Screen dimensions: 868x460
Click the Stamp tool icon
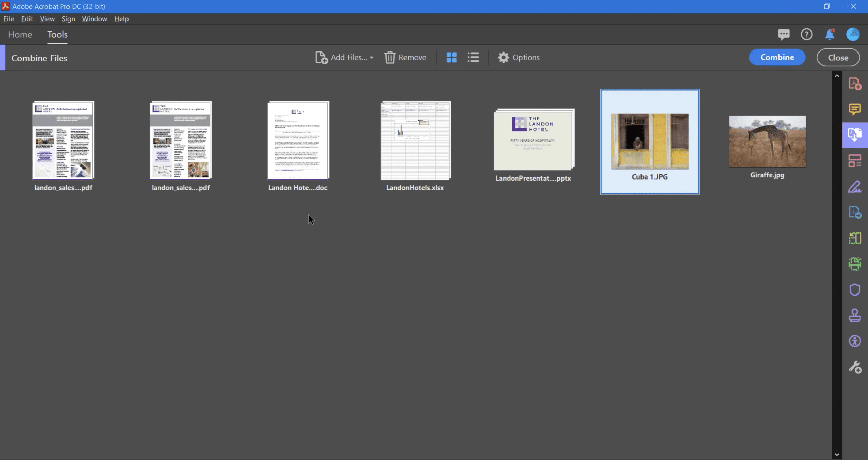click(x=854, y=315)
